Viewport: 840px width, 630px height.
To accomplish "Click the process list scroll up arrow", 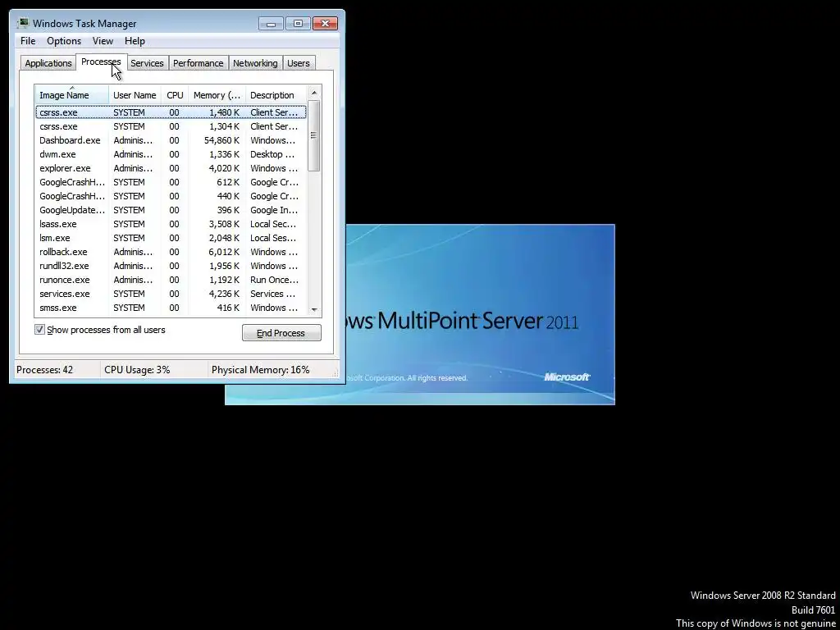I will [314, 93].
